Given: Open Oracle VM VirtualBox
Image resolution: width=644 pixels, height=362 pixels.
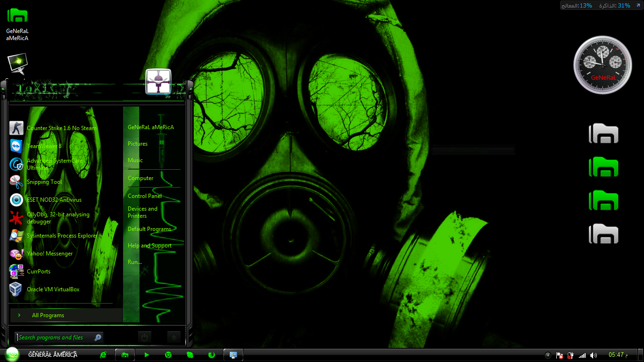Looking at the screenshot, I should 53,289.
